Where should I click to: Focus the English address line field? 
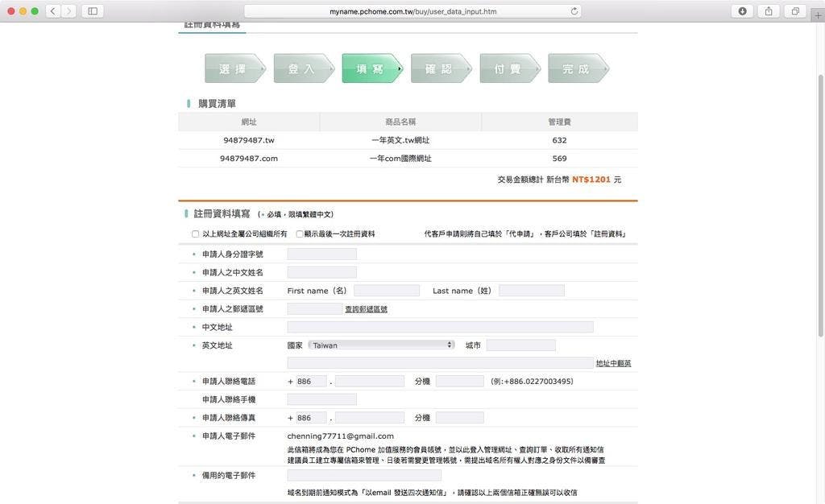(441, 362)
